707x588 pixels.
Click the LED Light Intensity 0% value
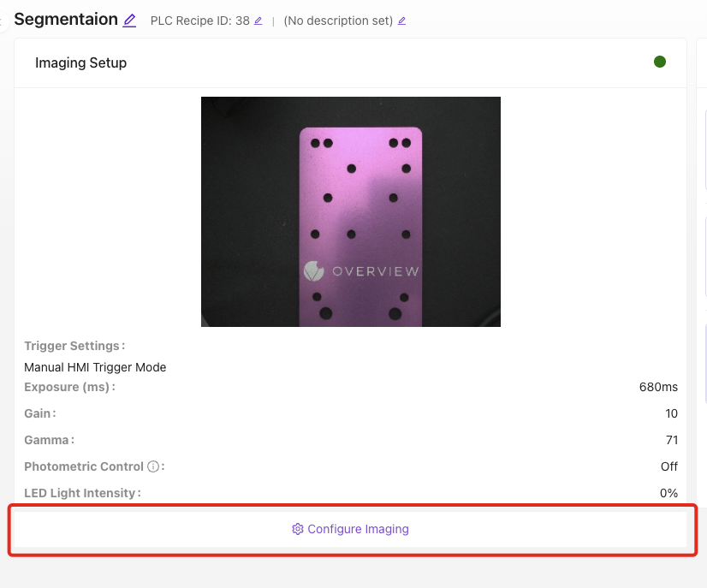click(668, 493)
